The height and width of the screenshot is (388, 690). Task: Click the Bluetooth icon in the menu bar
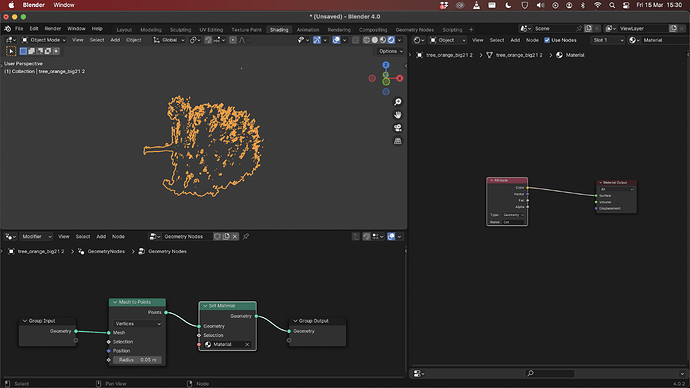click(x=583, y=5)
